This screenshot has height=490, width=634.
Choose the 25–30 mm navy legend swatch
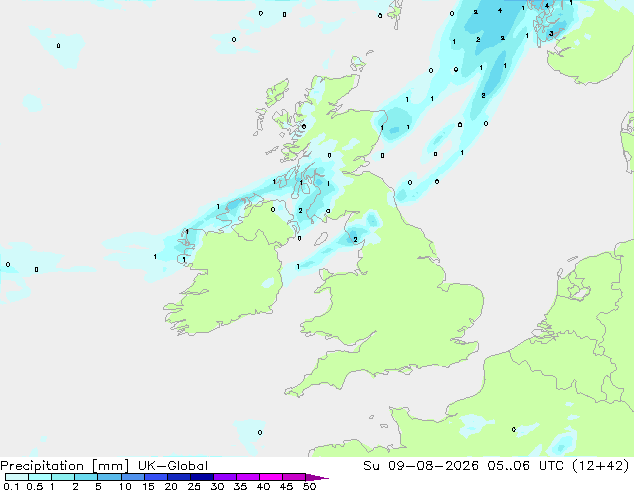point(202,477)
